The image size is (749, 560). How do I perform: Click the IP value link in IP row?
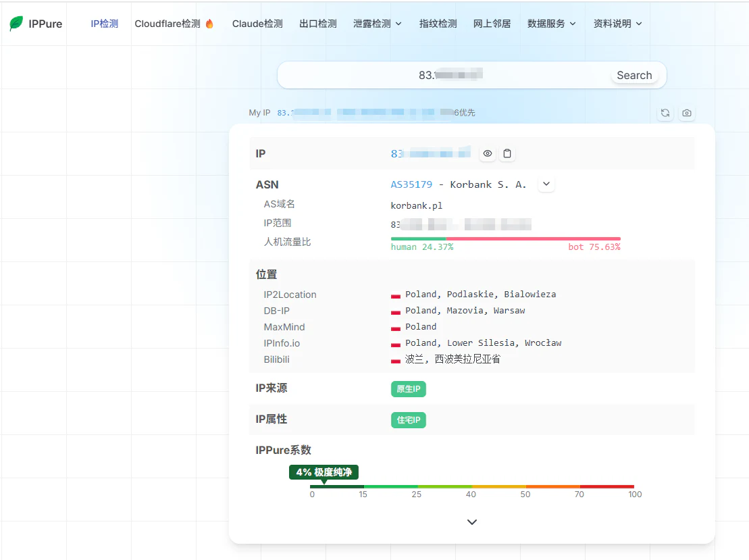pyautogui.click(x=431, y=153)
